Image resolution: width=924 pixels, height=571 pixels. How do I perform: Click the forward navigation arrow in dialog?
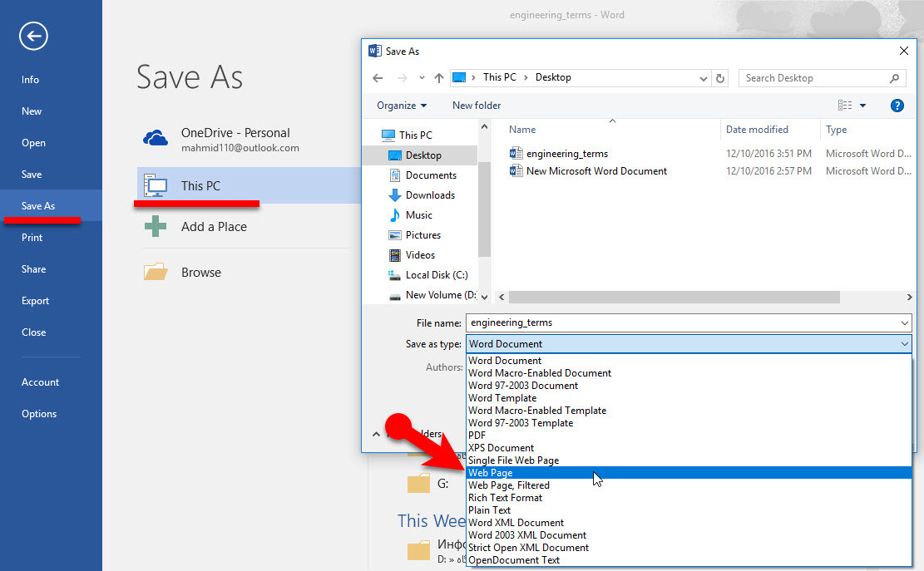(x=402, y=77)
